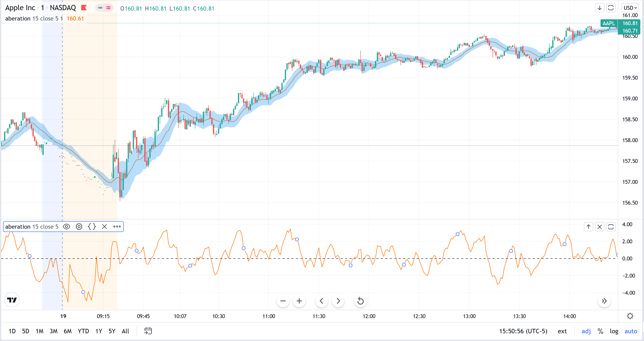644x341 pixels.
Task: Toggle auto scale mode
Action: [630, 331]
